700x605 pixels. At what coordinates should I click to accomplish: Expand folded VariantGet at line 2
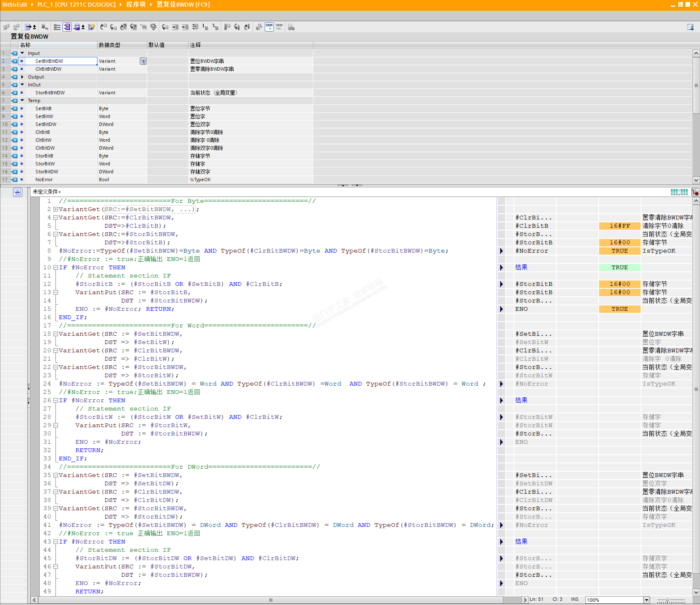55,210
